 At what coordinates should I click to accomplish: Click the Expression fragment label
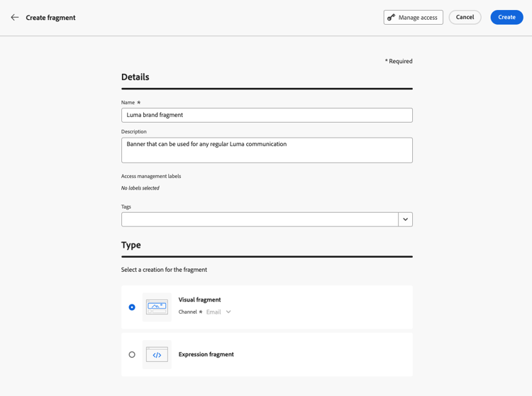click(x=206, y=354)
